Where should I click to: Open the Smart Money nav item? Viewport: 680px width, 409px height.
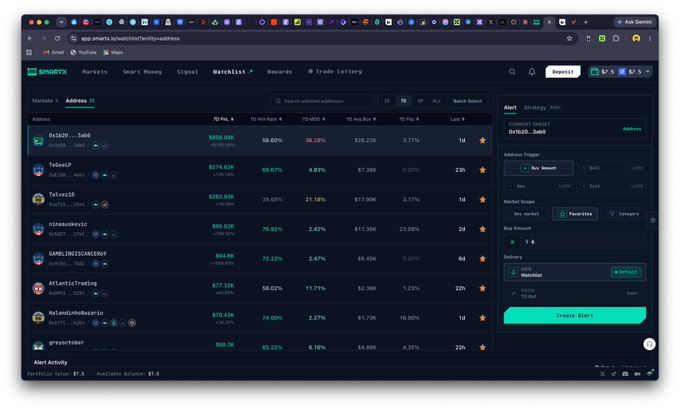pos(142,72)
